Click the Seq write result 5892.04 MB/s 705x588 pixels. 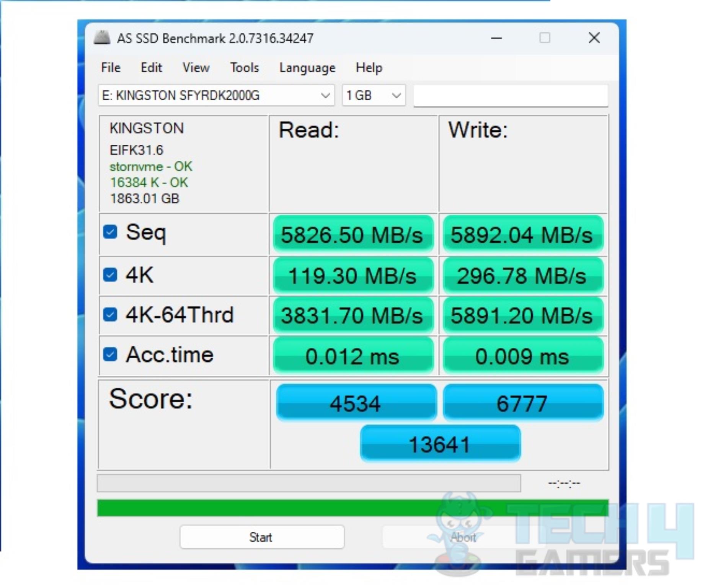pos(523,234)
